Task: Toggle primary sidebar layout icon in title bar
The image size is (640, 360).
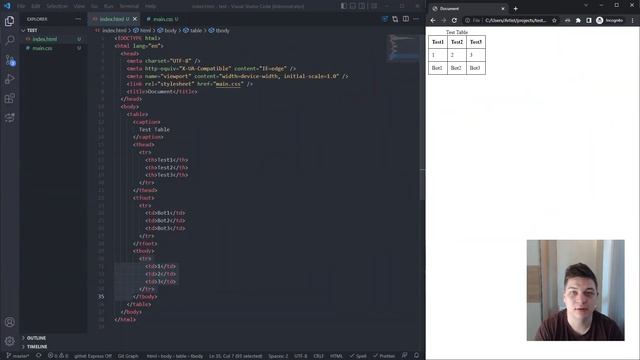Action: 344,6
